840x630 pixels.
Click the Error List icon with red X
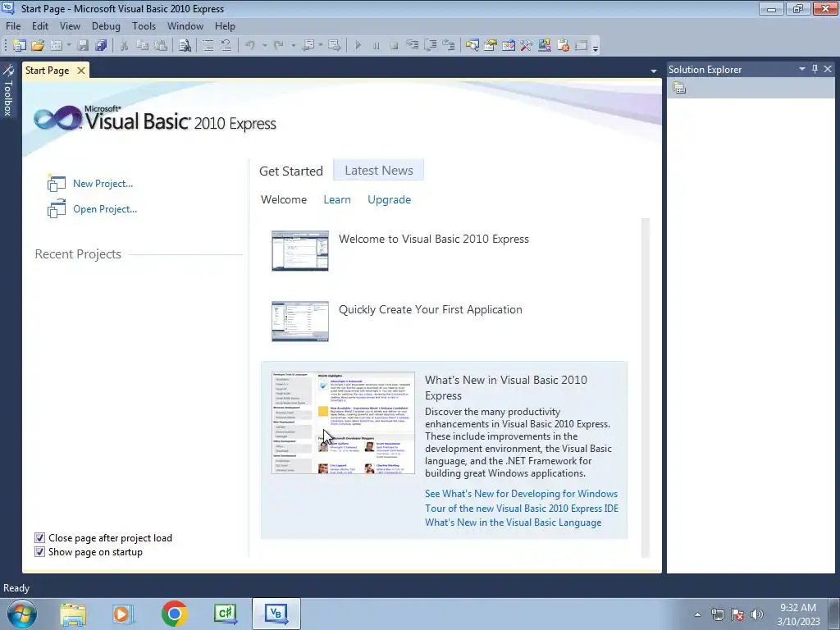click(x=563, y=46)
